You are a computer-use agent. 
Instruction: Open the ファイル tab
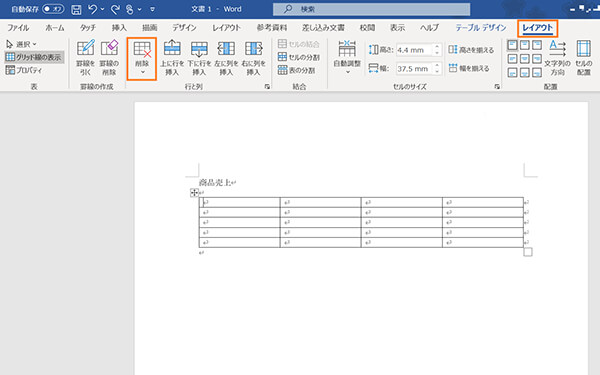coord(18,28)
